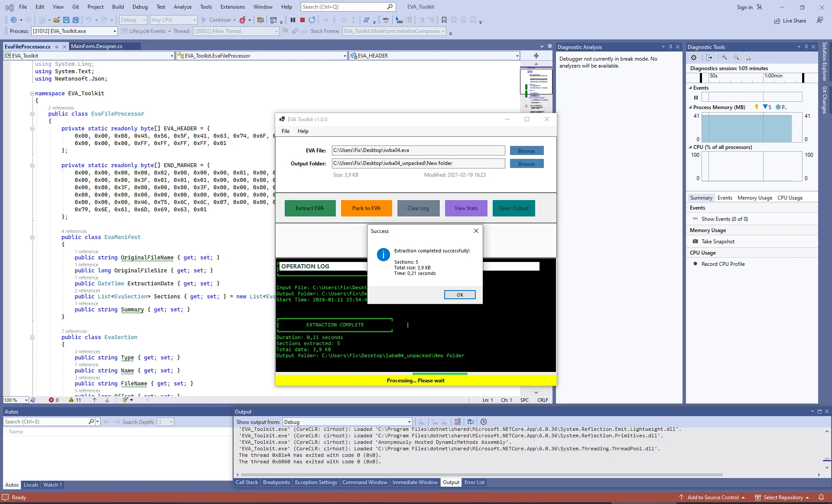The image size is (832, 504).
Task: Open the Show output from dropdown
Action: coord(347,422)
